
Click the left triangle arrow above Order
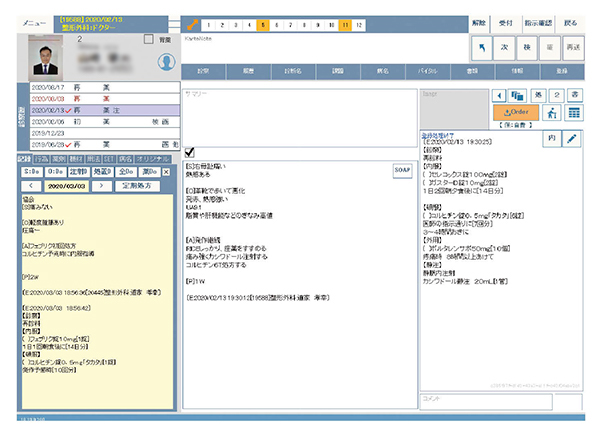[500, 94]
